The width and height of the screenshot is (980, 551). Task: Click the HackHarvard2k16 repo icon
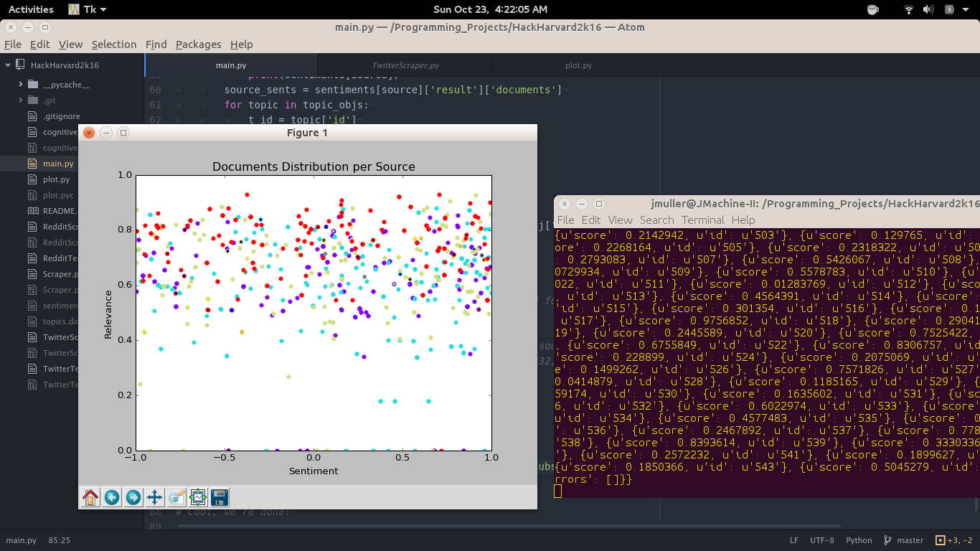20,65
